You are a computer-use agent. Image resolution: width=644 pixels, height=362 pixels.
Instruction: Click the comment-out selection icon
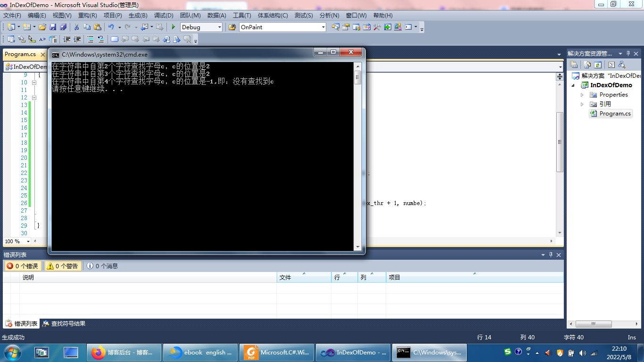[90, 39]
